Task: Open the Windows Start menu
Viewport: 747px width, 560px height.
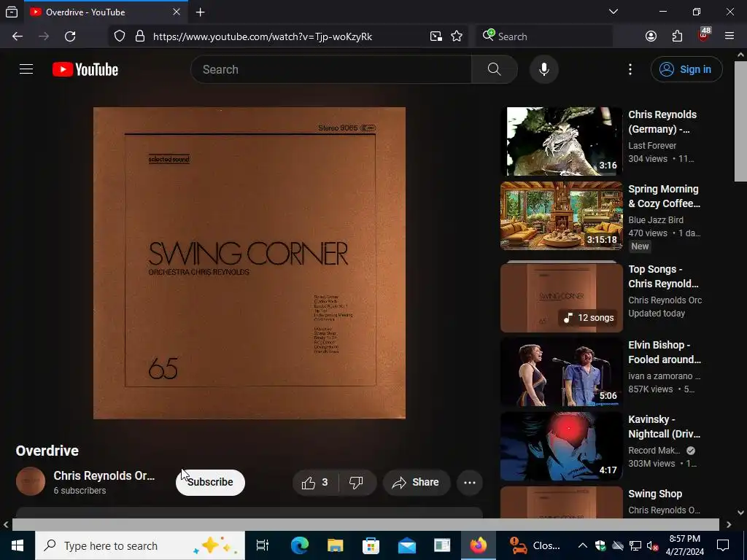Action: [18, 545]
